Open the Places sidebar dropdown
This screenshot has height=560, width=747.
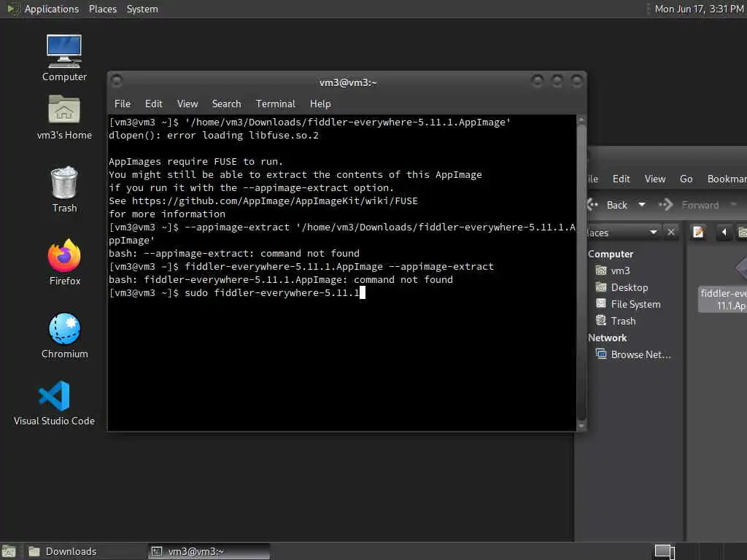(653, 232)
